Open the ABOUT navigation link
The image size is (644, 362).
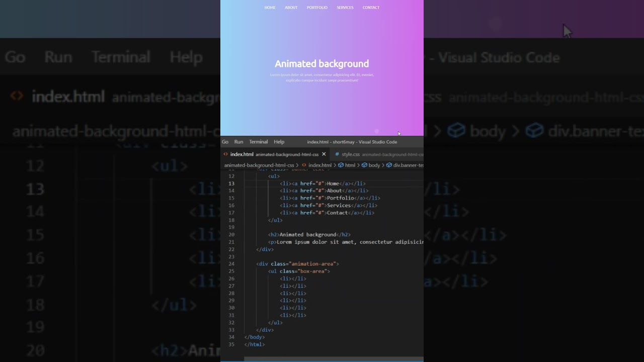pos(291,8)
